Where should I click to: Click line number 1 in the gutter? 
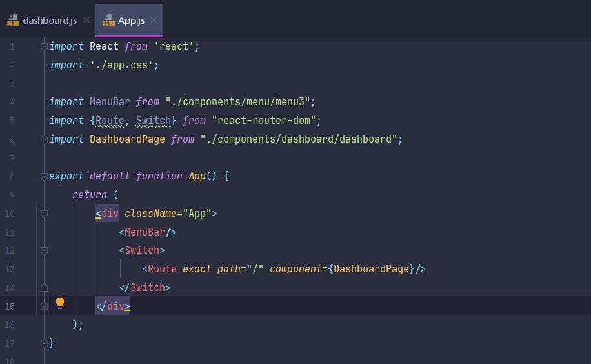click(x=12, y=46)
